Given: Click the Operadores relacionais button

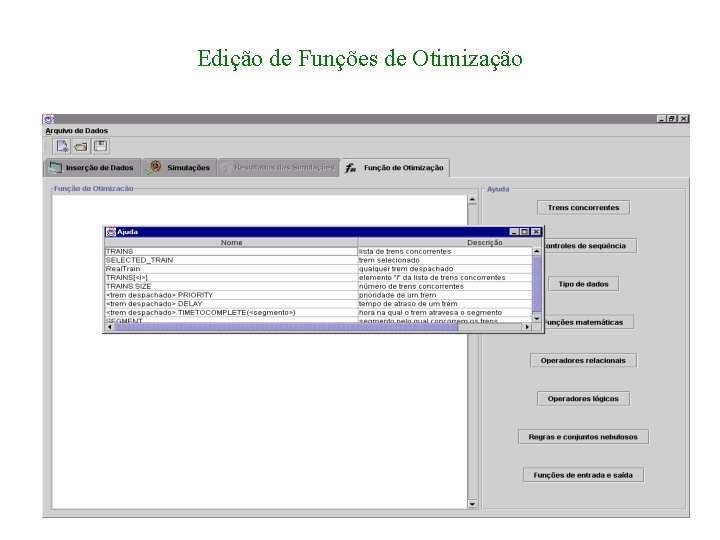Looking at the screenshot, I should click(x=583, y=360).
